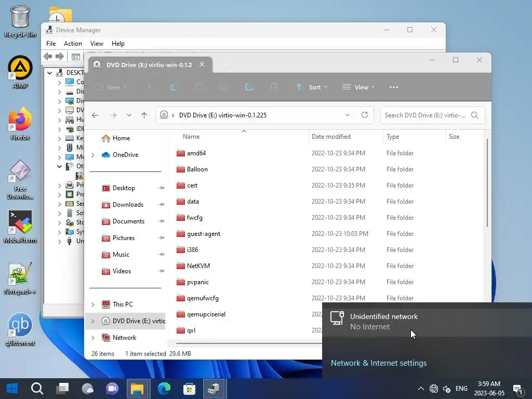The width and height of the screenshot is (532, 399).
Task: Open File Explorer from the taskbar
Action: pyautogui.click(x=137, y=389)
